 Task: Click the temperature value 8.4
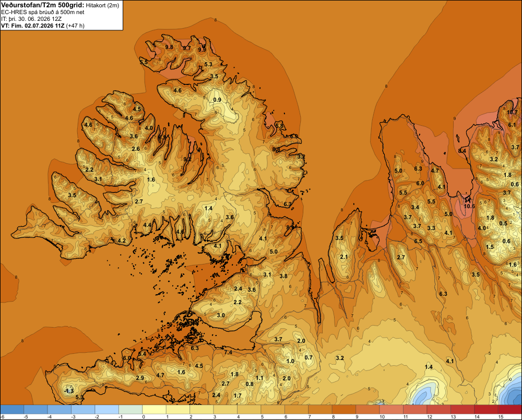[x=462, y=151]
